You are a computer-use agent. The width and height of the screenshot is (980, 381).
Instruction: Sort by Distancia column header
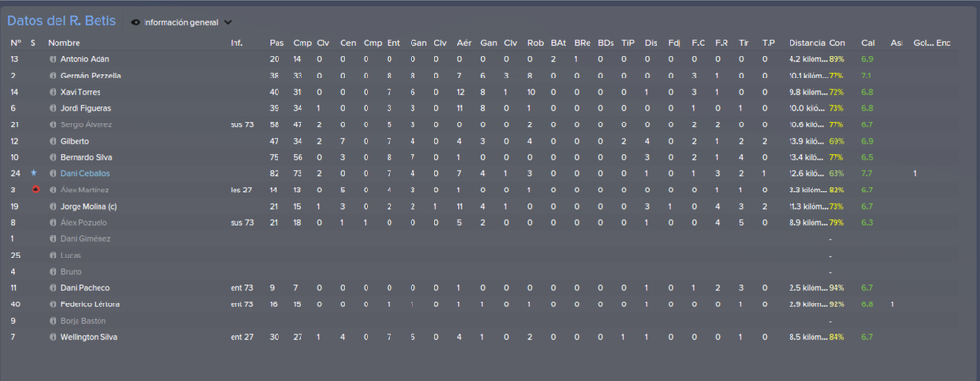click(x=807, y=43)
